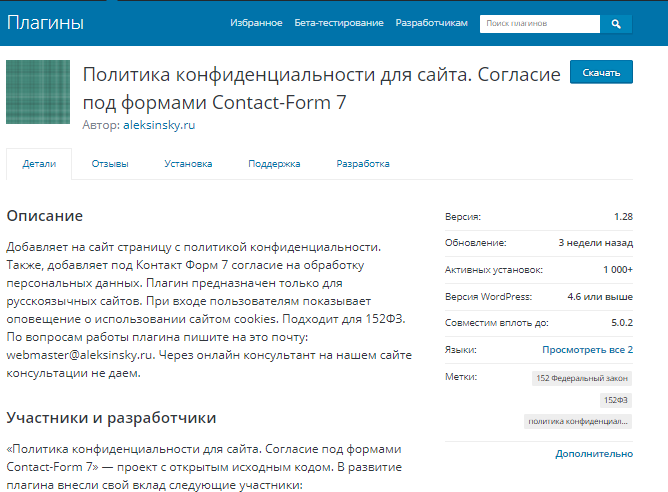Switch to the Поддержка tab
The width and height of the screenshot is (668, 492).
click(x=274, y=164)
